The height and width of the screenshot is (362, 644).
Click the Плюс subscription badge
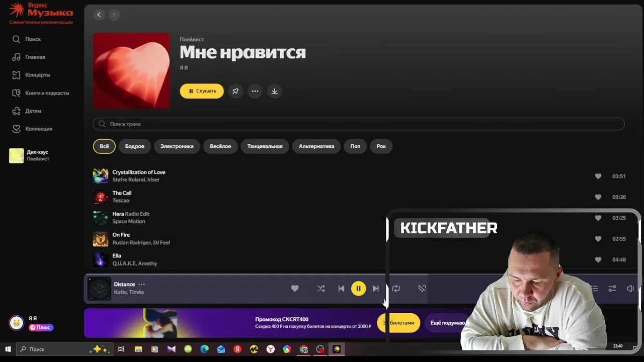pyautogui.click(x=41, y=327)
